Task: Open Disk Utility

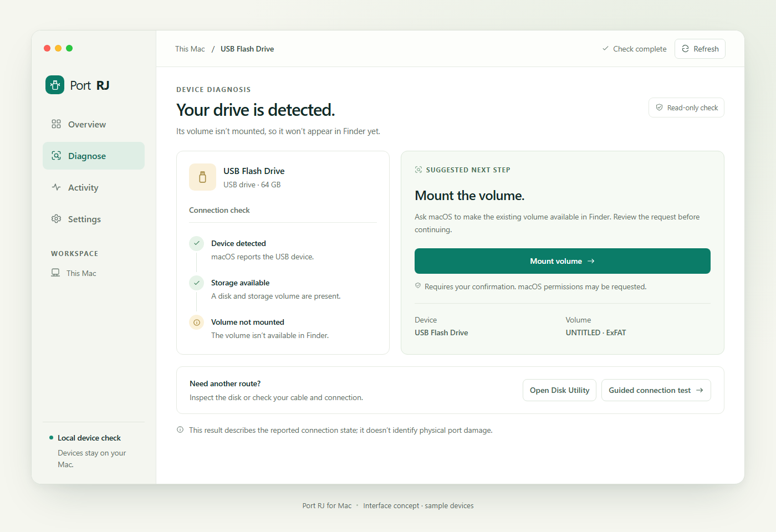Action: [x=559, y=390]
